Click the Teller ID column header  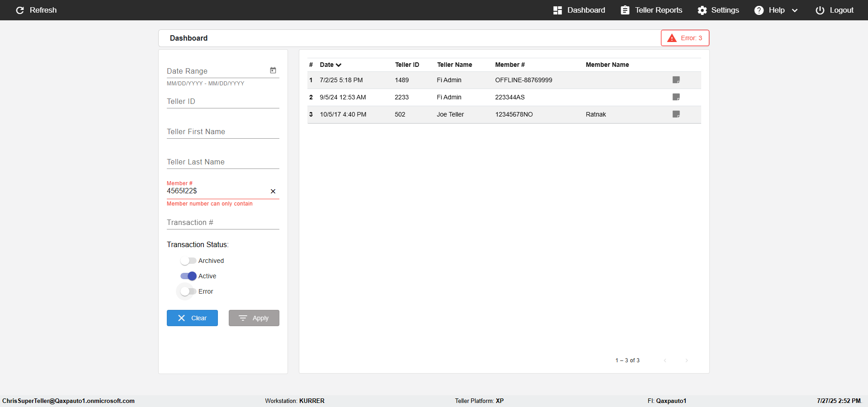407,65
